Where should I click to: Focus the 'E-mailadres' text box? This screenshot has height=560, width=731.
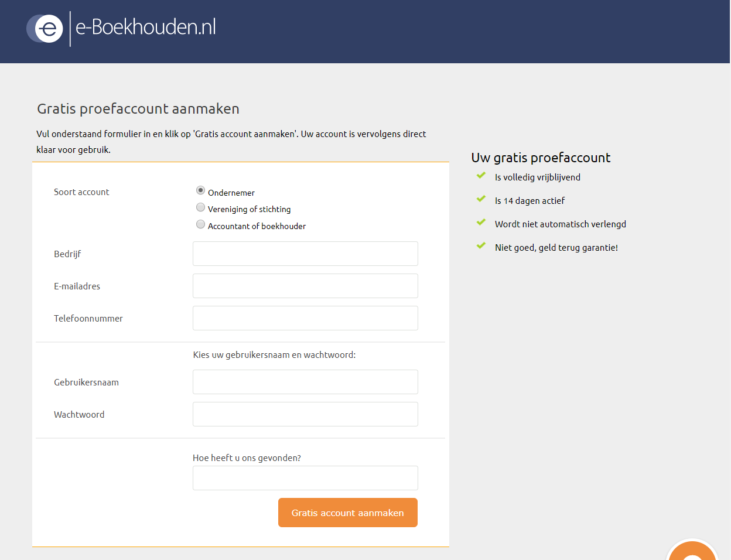coord(305,285)
